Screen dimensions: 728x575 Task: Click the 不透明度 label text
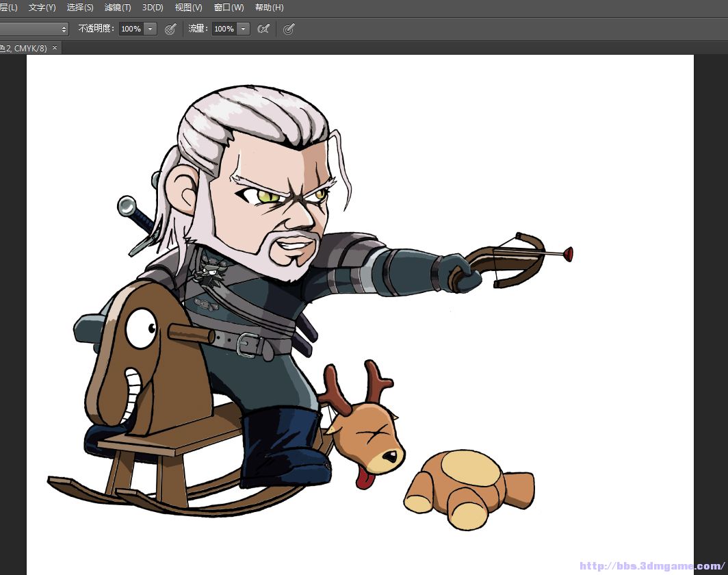[x=96, y=29]
